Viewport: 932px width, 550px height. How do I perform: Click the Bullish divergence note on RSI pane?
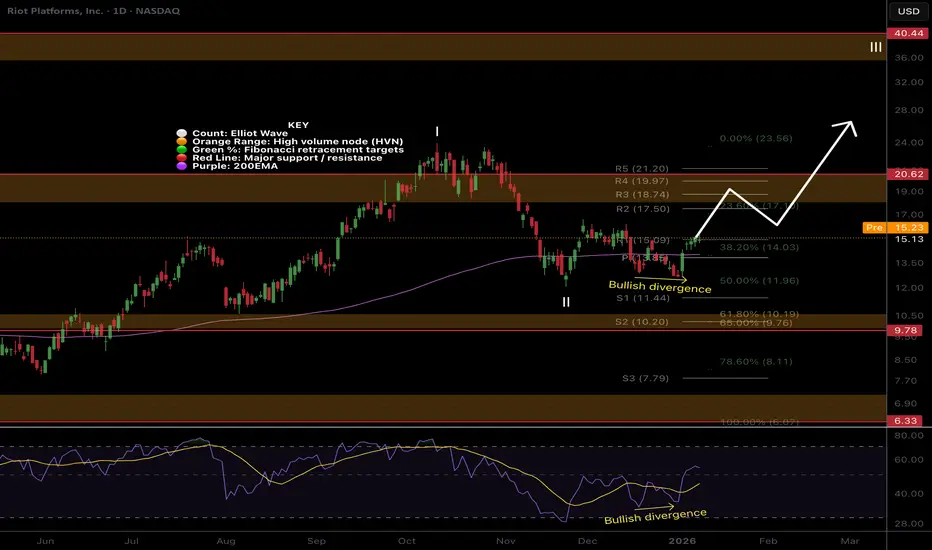(x=655, y=516)
